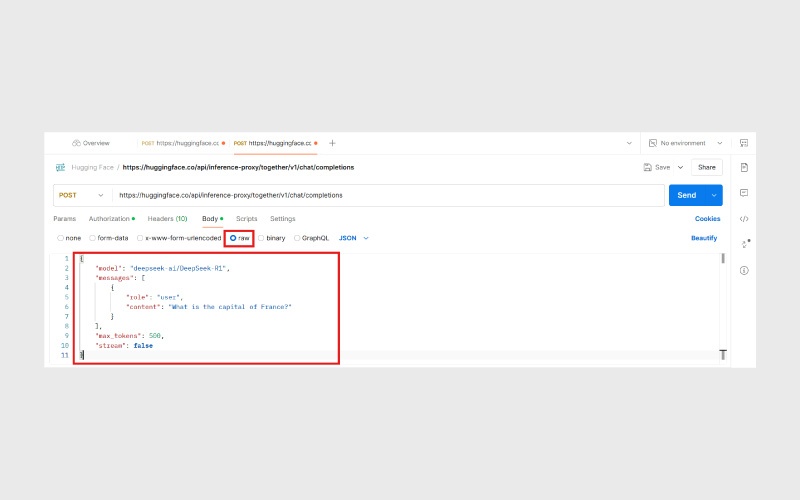Select the none body type radio
Screen dimensions: 800x500
[61, 238]
